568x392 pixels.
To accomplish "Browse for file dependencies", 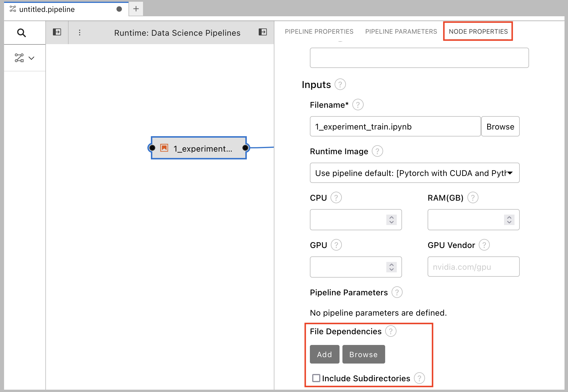I will (x=363, y=354).
